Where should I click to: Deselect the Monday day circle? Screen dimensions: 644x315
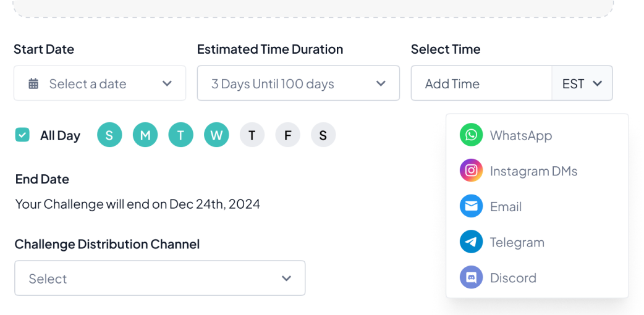pos(145,135)
